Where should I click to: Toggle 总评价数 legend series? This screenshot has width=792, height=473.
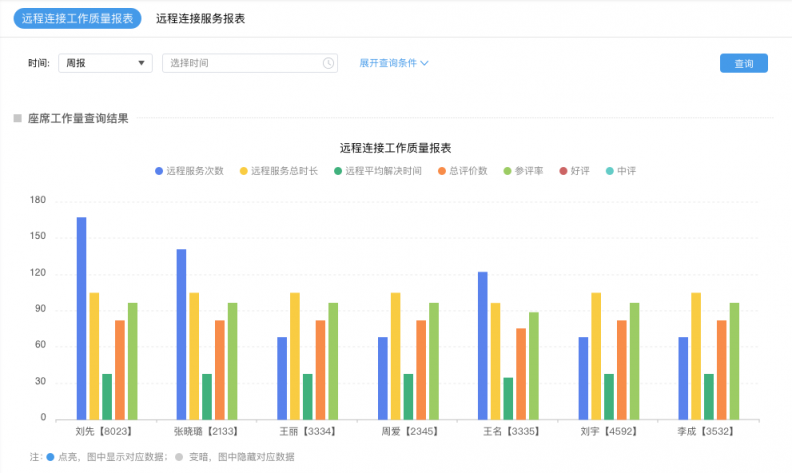(463, 171)
